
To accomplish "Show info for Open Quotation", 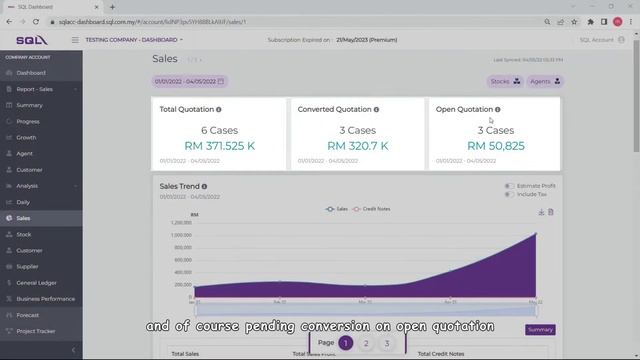I will pyautogui.click(x=498, y=109).
